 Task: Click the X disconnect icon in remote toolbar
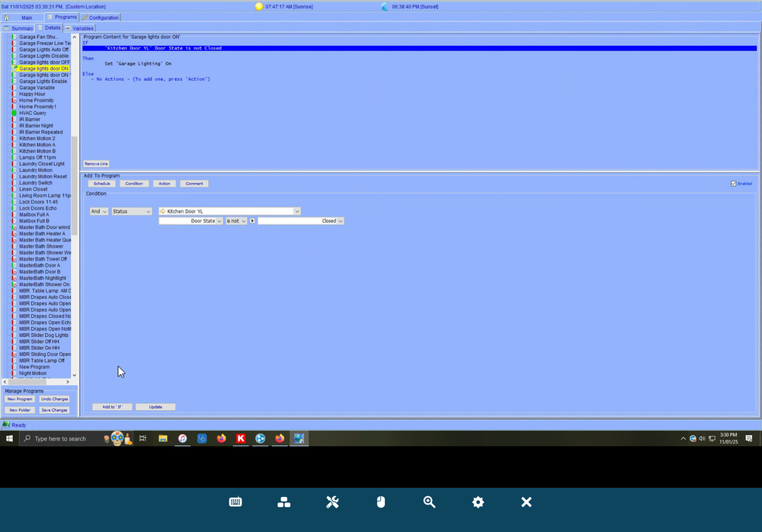click(x=526, y=502)
